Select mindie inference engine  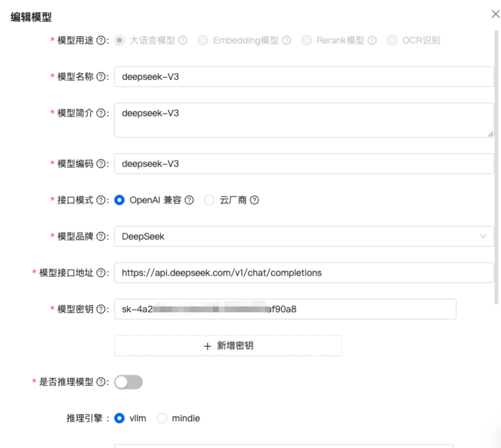(162, 418)
